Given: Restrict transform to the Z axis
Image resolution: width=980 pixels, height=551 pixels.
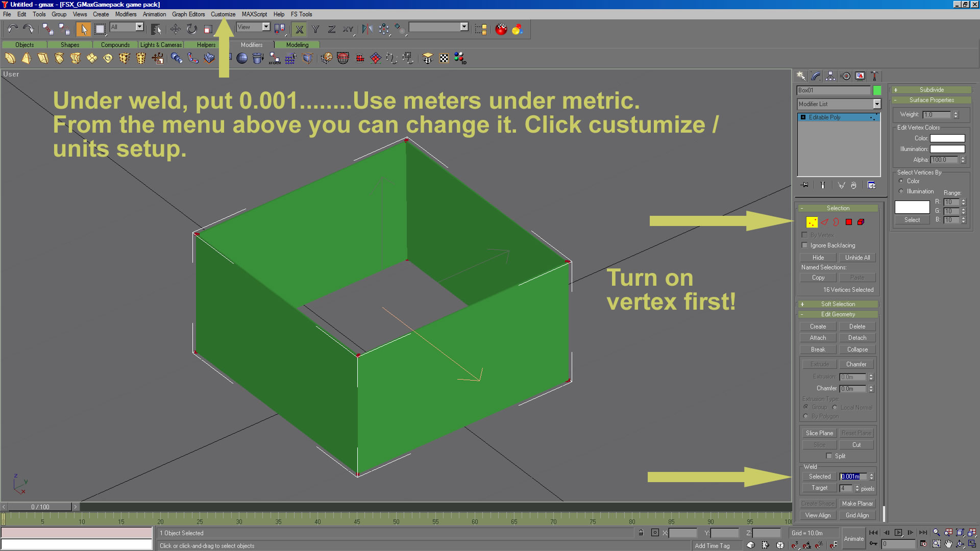Looking at the screenshot, I should [x=331, y=29].
